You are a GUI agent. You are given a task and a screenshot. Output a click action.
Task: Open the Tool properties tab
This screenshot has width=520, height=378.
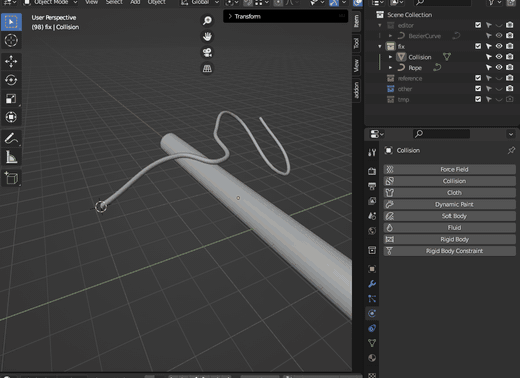click(372, 152)
